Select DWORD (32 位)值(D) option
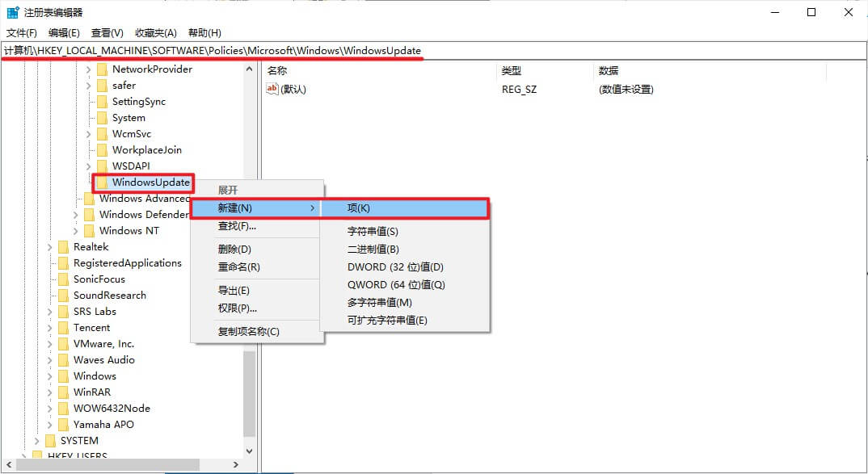Screen dimensions: 868x474 point(395,267)
